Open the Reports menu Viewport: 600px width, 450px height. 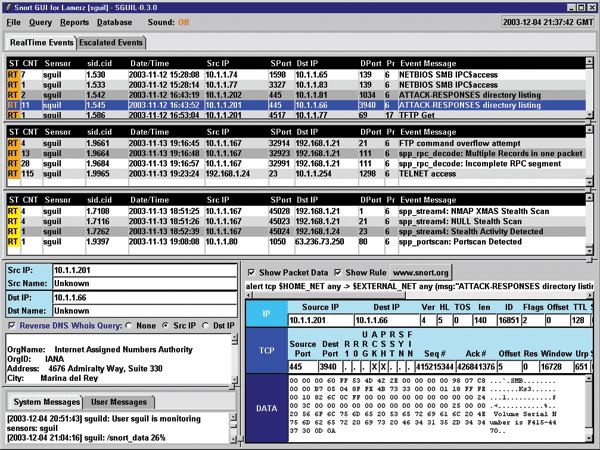73,20
